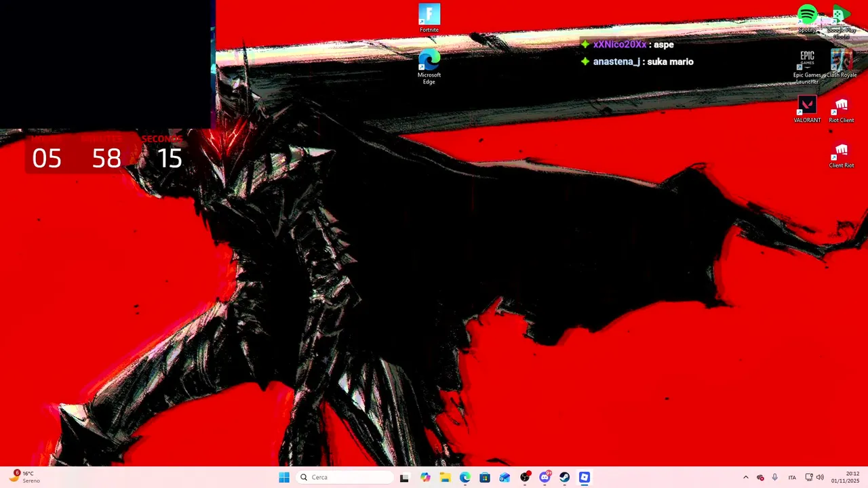The width and height of the screenshot is (868, 488).
Task: Open Outlook from the taskbar
Action: point(505,478)
